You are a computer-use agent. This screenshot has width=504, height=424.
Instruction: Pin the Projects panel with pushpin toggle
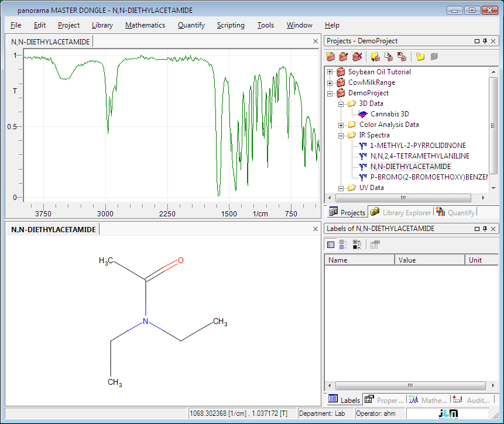[x=485, y=41]
